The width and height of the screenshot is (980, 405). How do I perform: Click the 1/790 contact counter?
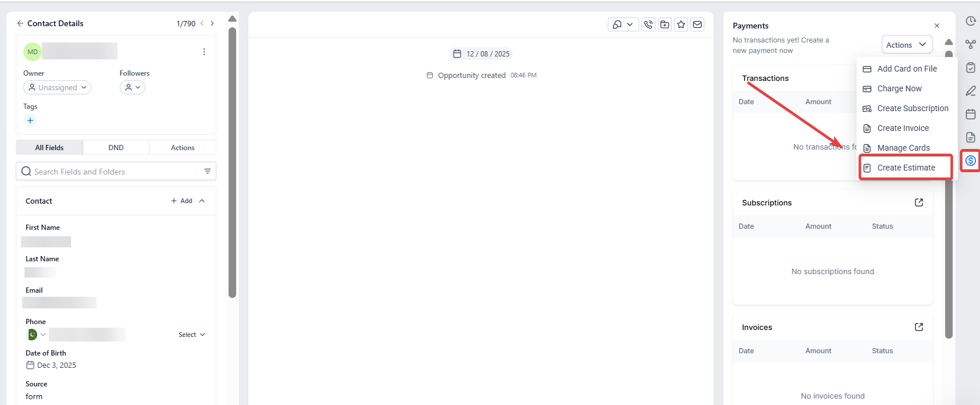coord(186,24)
